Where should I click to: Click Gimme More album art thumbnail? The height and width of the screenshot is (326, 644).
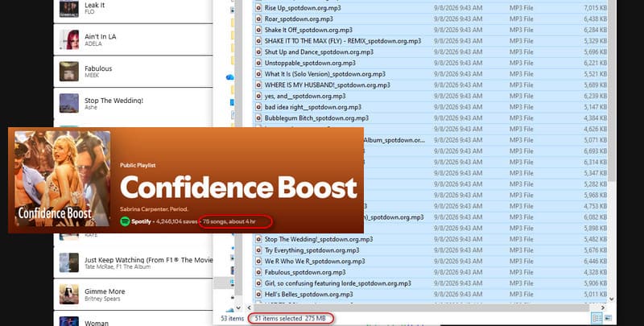(68, 295)
